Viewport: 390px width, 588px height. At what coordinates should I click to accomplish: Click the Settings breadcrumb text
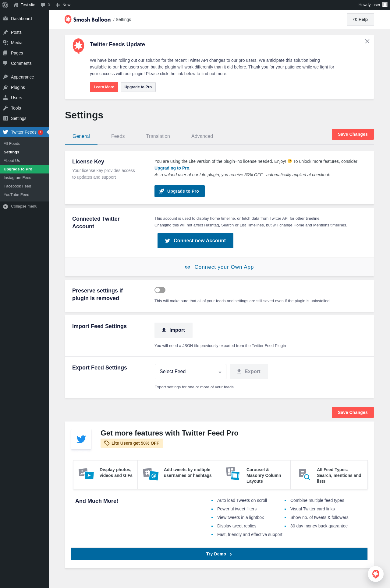pyautogui.click(x=123, y=19)
